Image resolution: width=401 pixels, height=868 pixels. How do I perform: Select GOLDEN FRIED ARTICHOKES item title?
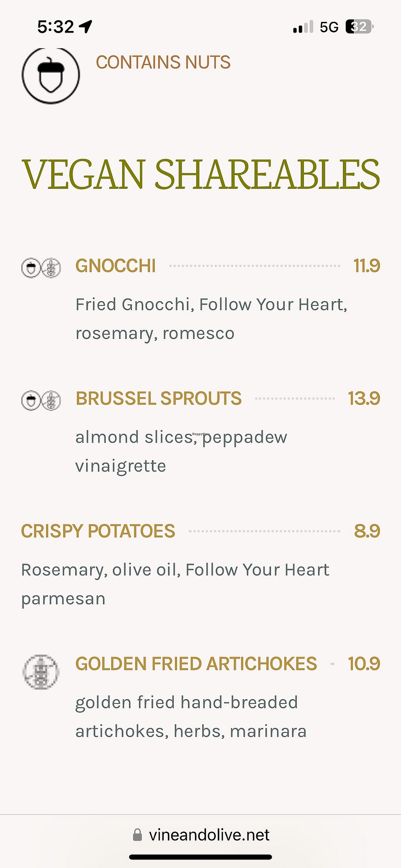click(x=196, y=664)
